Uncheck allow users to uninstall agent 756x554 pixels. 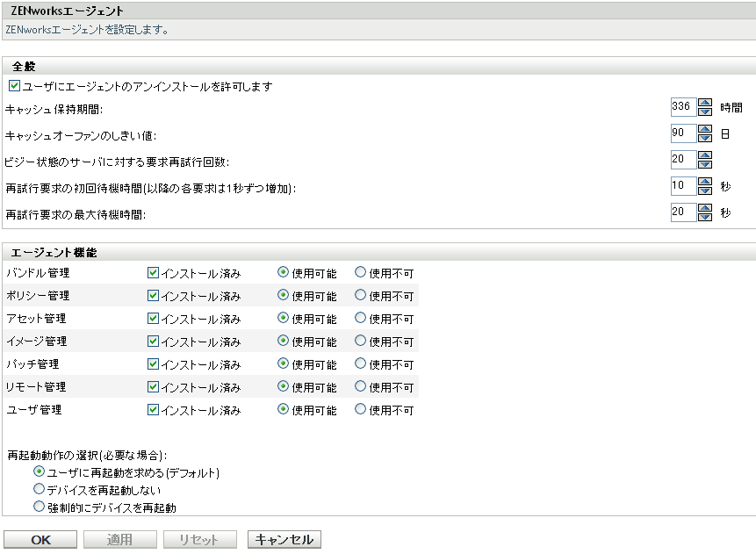[x=13, y=85]
